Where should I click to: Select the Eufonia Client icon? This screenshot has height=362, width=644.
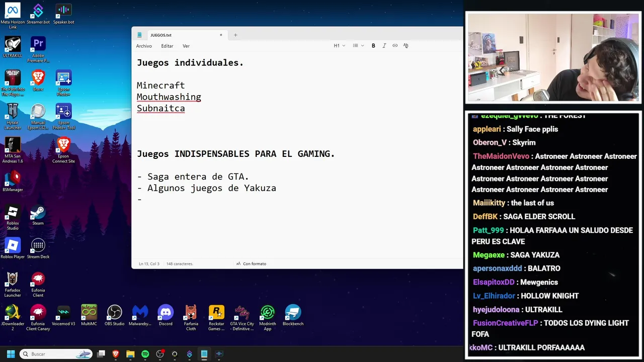[38, 284]
